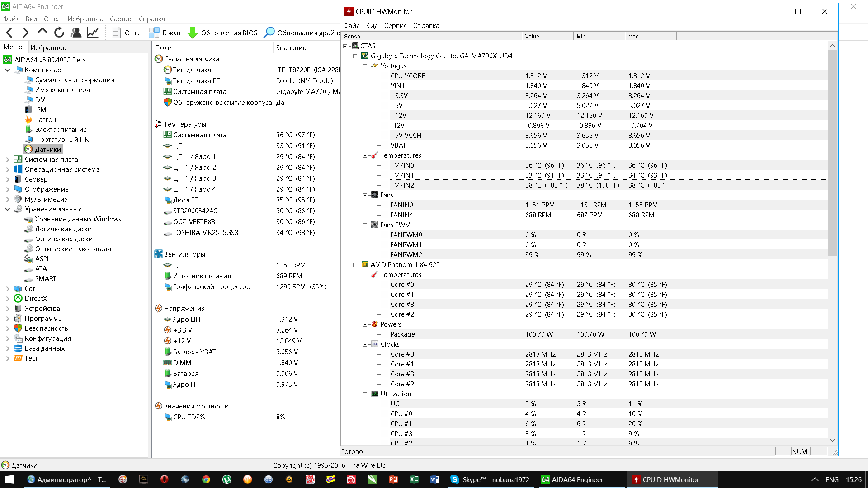Click the Бэкап toolbar button
This screenshot has width=868, height=488.
[x=165, y=33]
